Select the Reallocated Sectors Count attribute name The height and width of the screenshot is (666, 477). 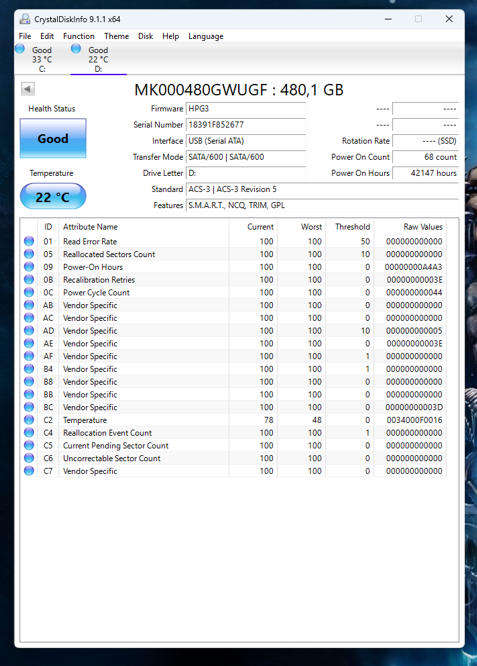click(109, 254)
